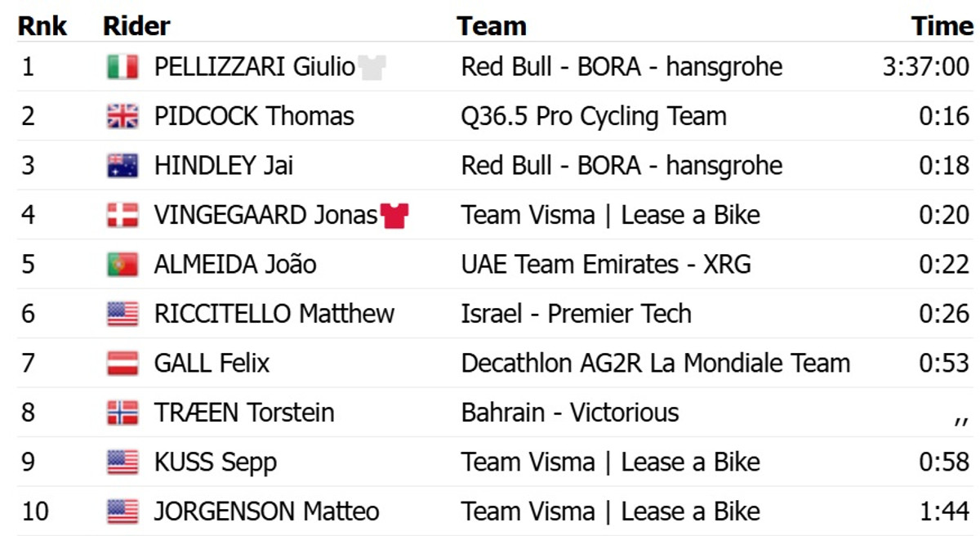Open UAE Team Emirates - XRG page
Viewport: 980px width, 536px height.
pos(606,265)
